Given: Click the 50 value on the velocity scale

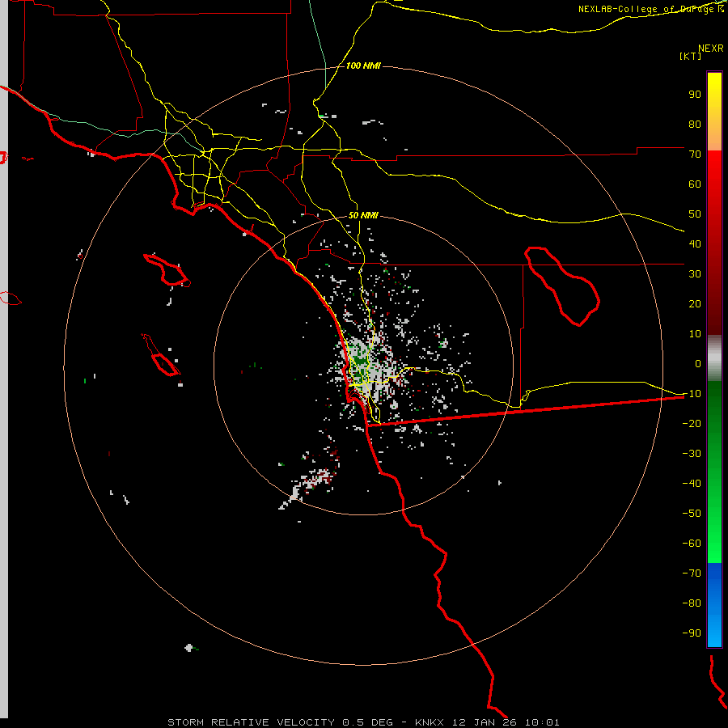Looking at the screenshot, I should pos(695,214).
